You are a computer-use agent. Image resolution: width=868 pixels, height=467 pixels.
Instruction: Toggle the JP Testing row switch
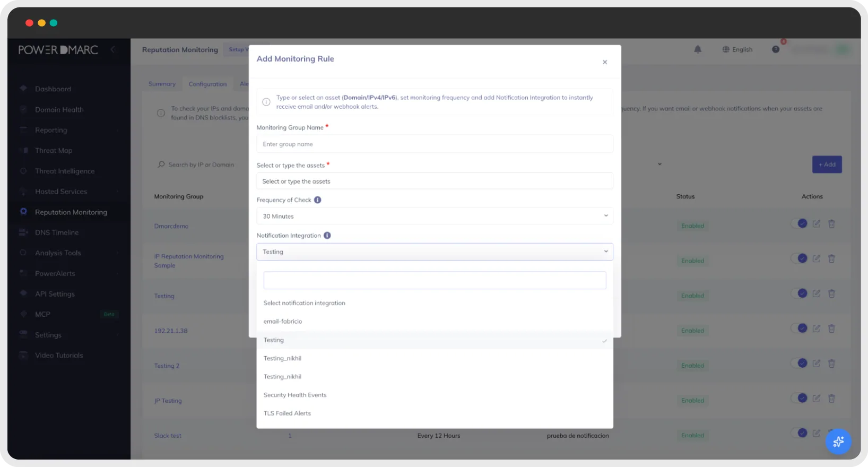[799, 398]
